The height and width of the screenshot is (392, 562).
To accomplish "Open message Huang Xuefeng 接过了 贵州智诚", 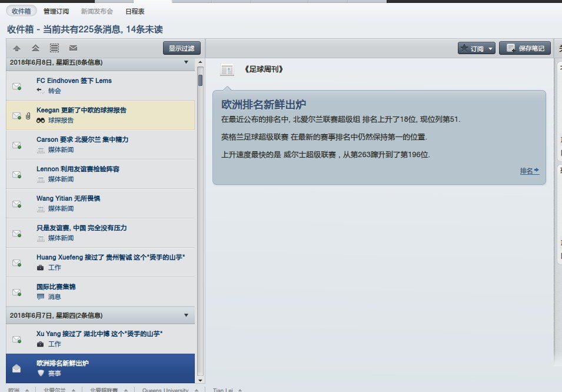I will click(101, 262).
